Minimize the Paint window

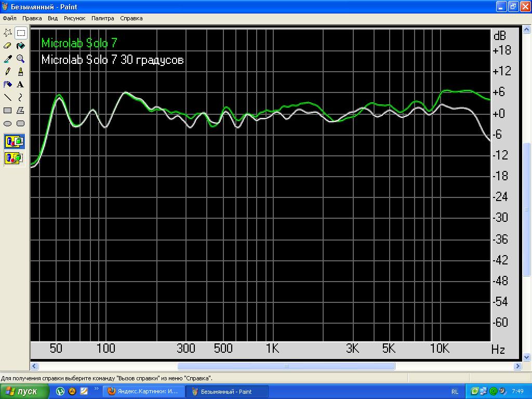click(x=501, y=6)
